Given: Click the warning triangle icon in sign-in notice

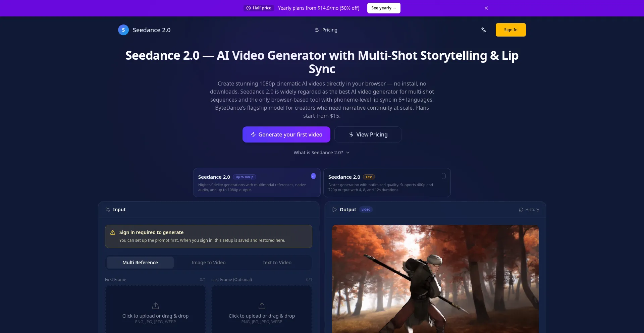Looking at the screenshot, I should pyautogui.click(x=113, y=232).
